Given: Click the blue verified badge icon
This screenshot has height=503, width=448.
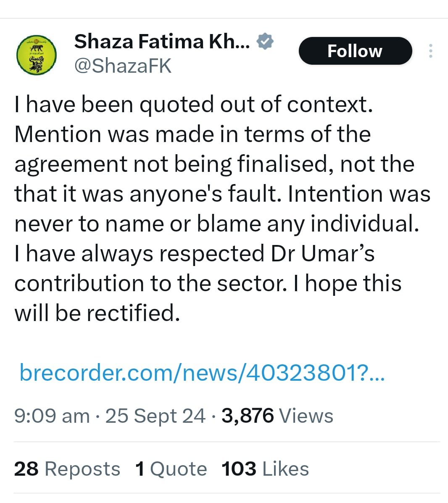Looking at the screenshot, I should pyautogui.click(x=265, y=41).
